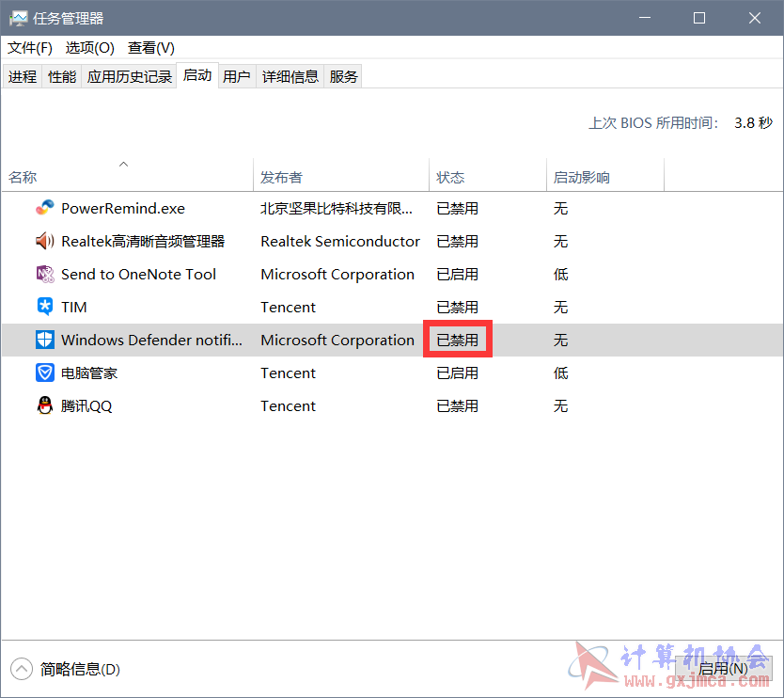Click publisher 北京坚果比特科技有限...
This screenshot has width=784, height=698.
337,208
